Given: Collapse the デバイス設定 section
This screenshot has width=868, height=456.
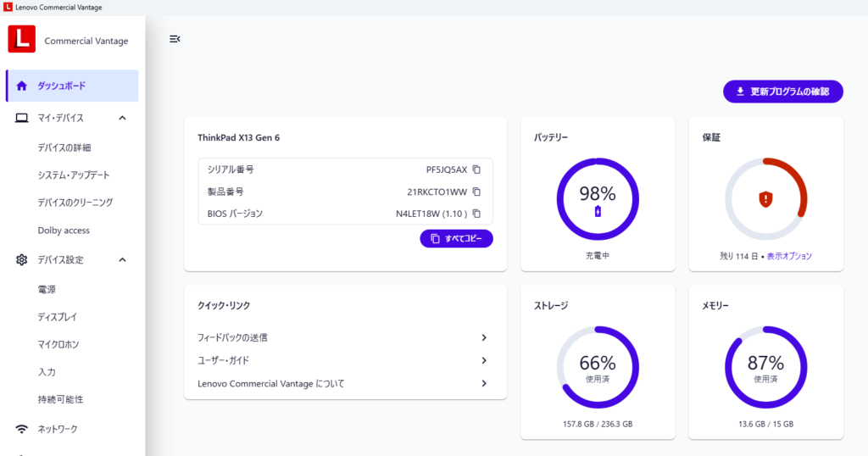Looking at the screenshot, I should [x=122, y=259].
